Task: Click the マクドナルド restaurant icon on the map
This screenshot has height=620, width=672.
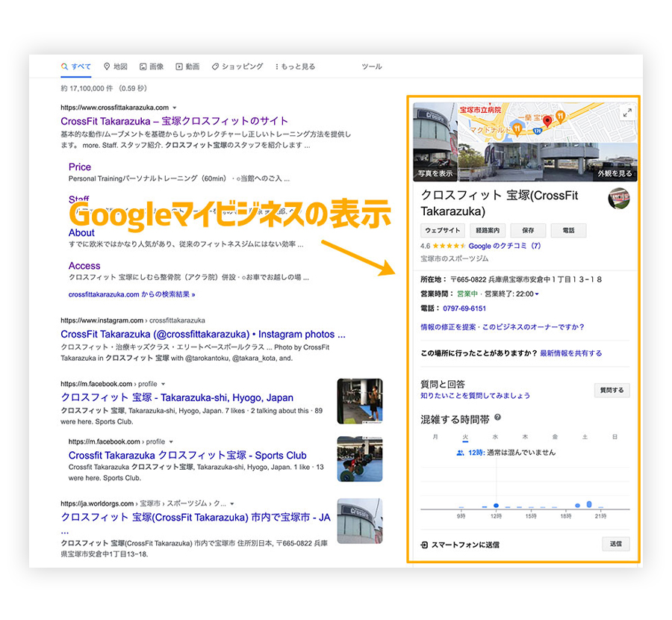Action: [517, 128]
